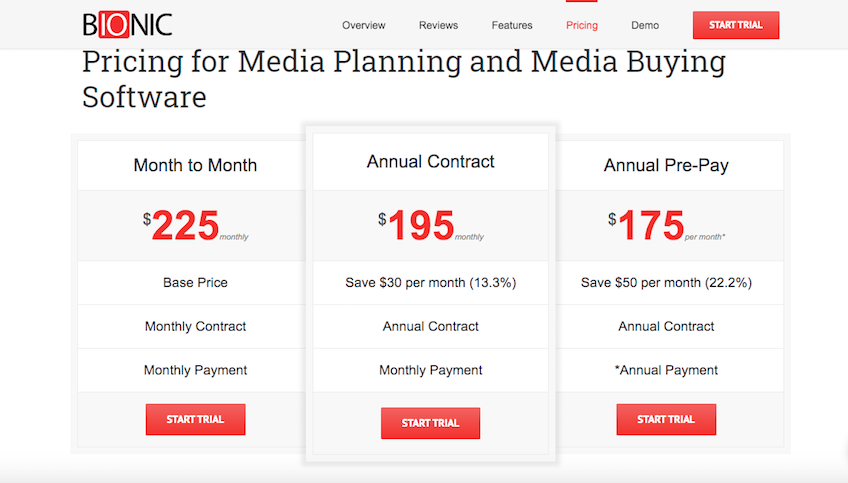Viewport: 848px width, 483px height.
Task: Click Save $50 per month text
Action: [666, 282]
